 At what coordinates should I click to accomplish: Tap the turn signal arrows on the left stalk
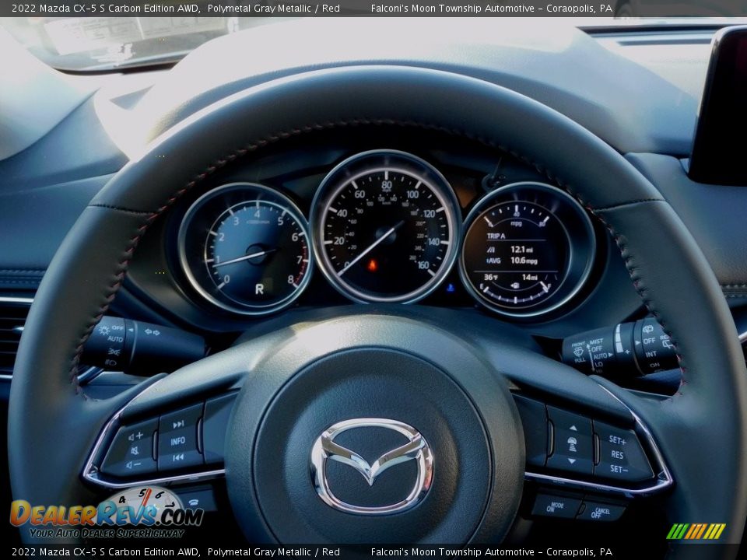pyautogui.click(x=152, y=332)
